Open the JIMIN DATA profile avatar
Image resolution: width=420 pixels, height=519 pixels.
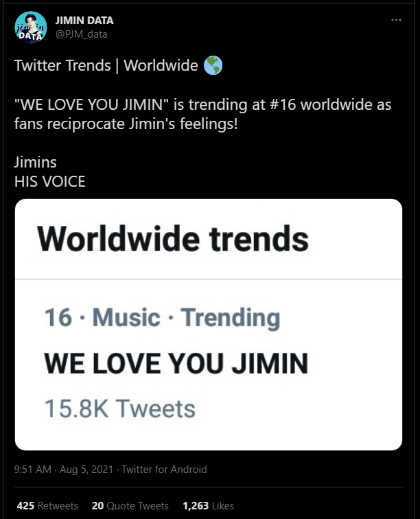[x=31, y=27]
